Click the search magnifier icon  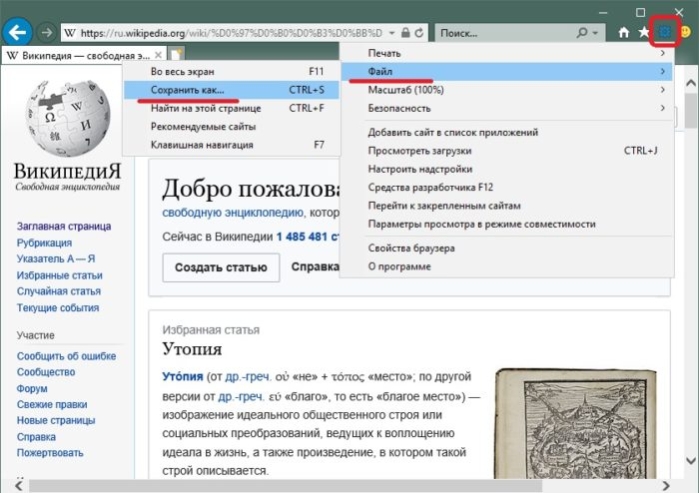(x=582, y=33)
